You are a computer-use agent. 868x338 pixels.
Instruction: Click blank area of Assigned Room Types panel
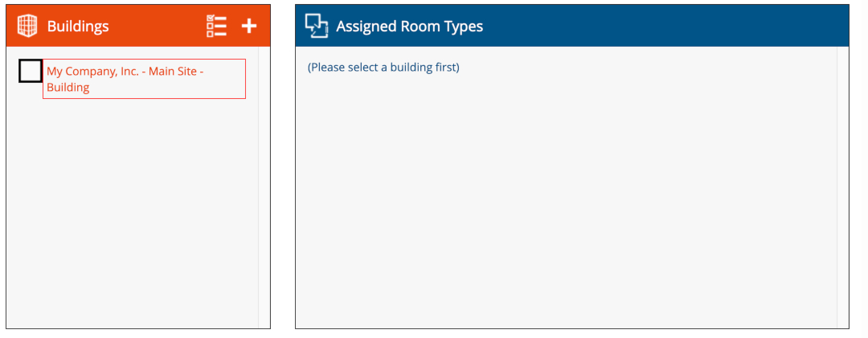[563, 201]
